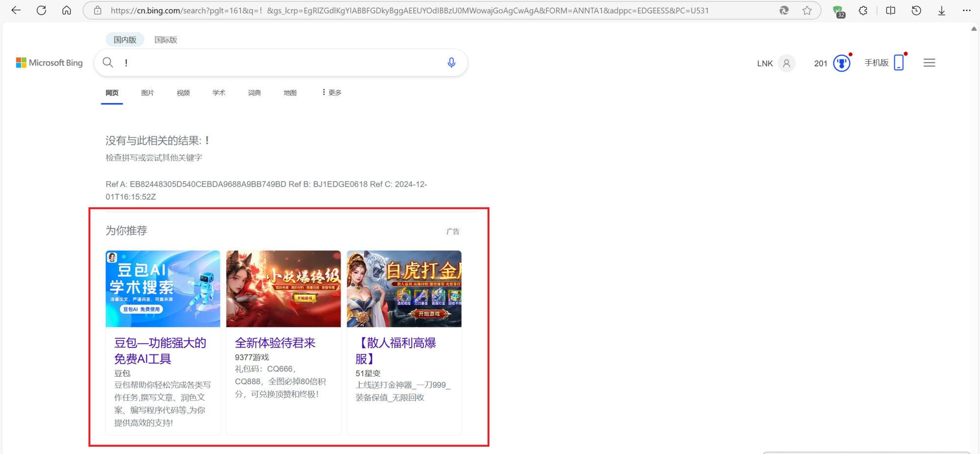
Task: Click 51星变 advertiser name
Action: (x=368, y=373)
